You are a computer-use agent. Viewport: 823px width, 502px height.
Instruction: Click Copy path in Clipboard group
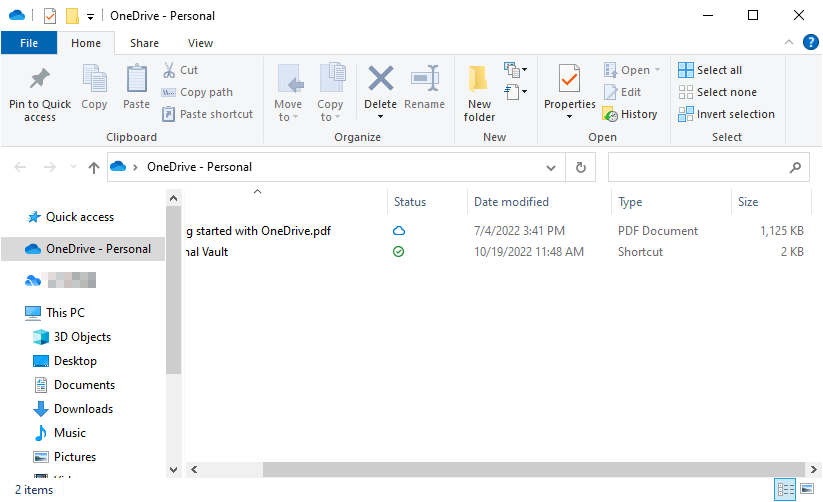click(x=197, y=92)
